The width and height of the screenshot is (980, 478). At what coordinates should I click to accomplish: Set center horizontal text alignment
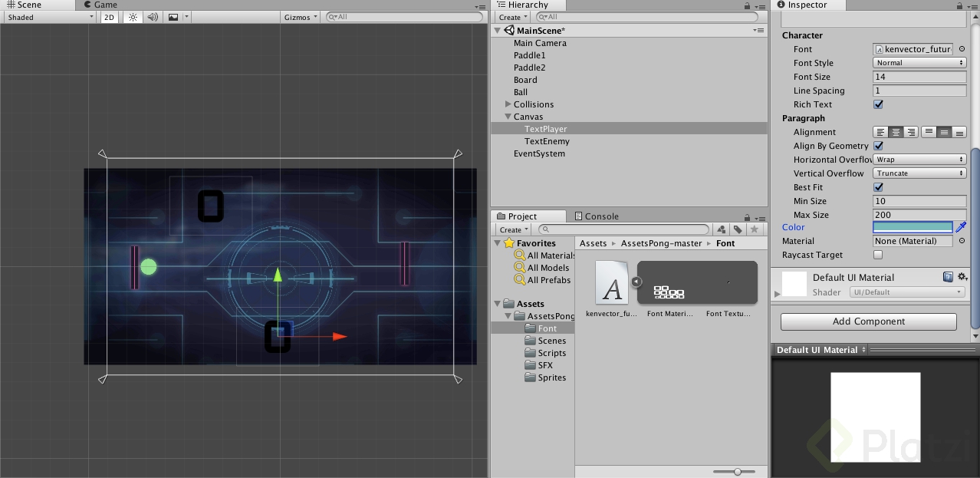coord(896,132)
